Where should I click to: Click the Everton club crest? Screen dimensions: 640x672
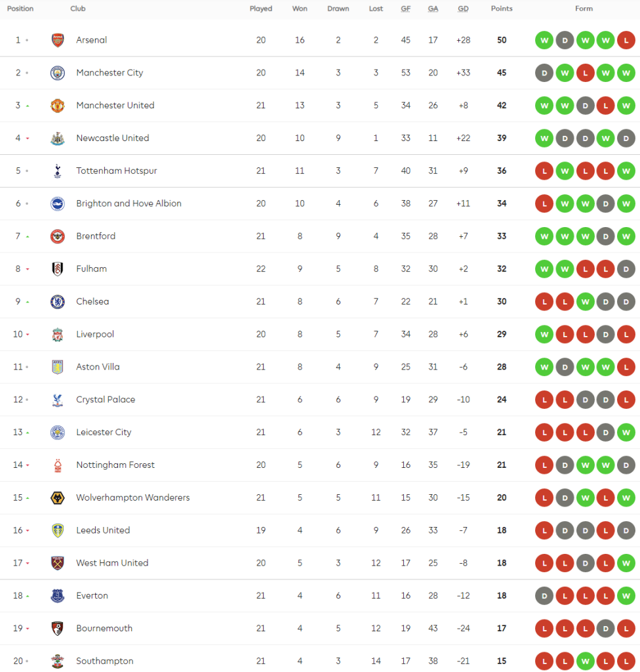(x=58, y=596)
